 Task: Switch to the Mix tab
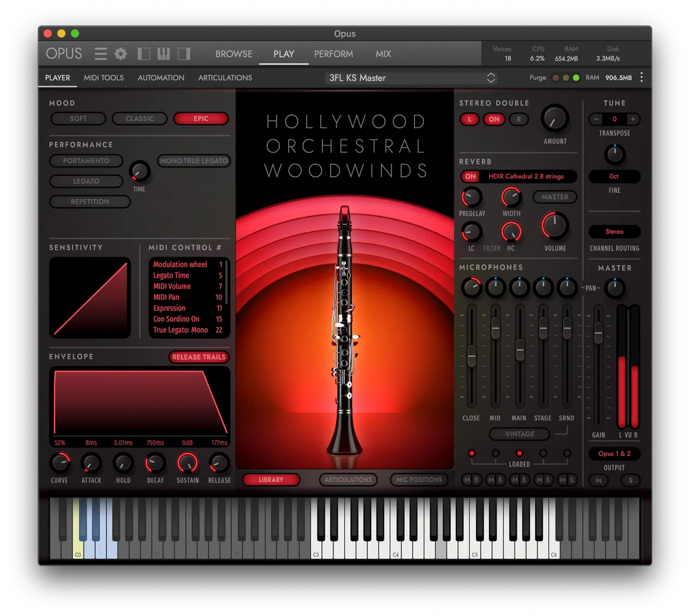pos(383,53)
